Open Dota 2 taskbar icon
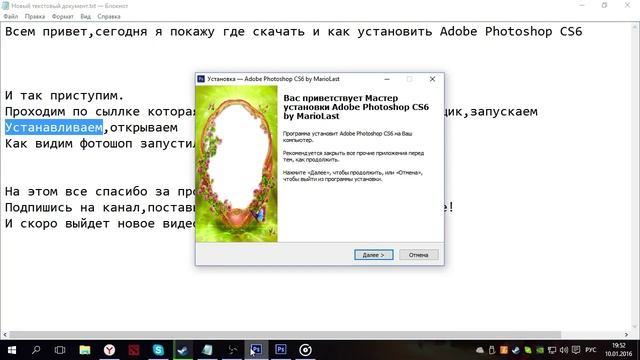The image size is (640, 360). pos(133,350)
